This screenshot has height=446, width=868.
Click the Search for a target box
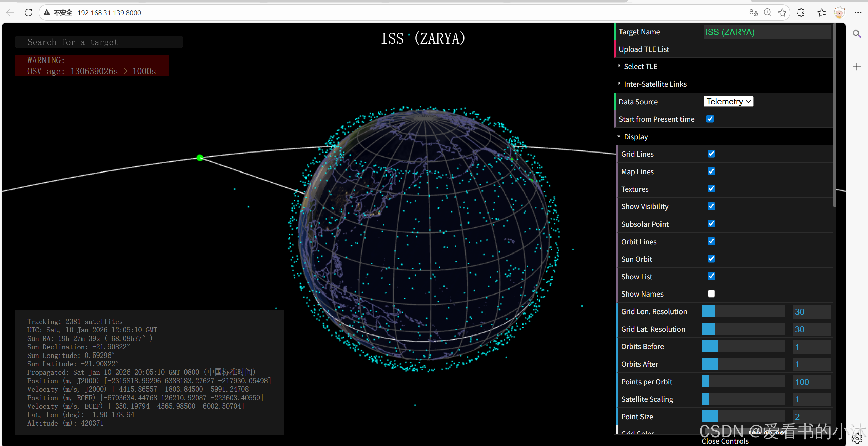pyautogui.click(x=99, y=42)
